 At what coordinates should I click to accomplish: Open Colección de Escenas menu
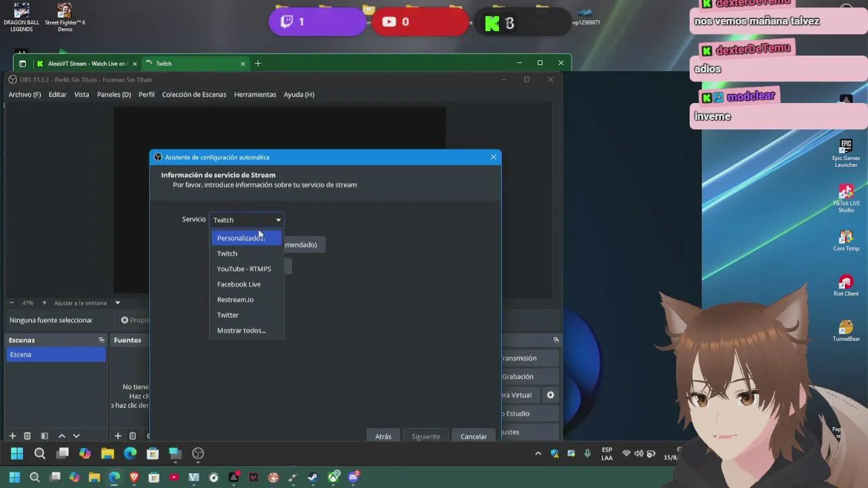194,94
